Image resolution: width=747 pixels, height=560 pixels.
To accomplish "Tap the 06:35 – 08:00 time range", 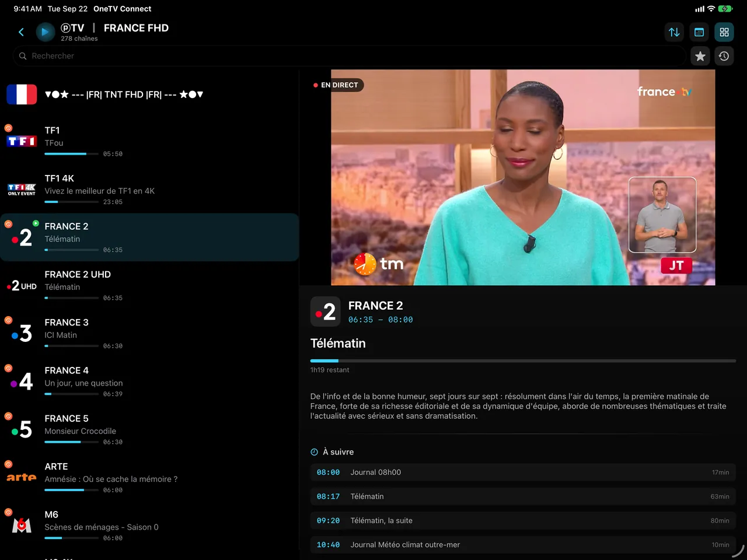I will (x=381, y=320).
